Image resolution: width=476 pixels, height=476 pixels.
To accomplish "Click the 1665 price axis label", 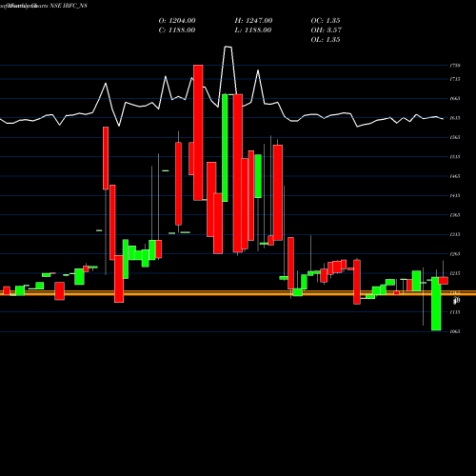I will [x=455, y=98].
